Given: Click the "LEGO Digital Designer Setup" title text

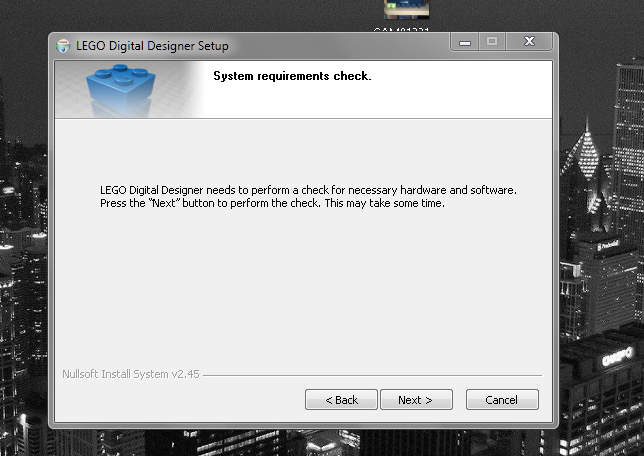Looking at the screenshot, I should point(152,46).
